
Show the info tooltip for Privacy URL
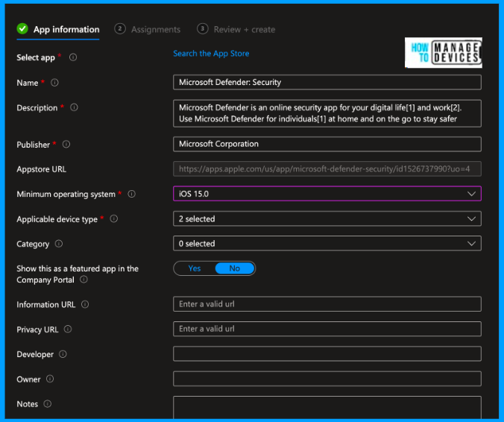tap(68, 329)
